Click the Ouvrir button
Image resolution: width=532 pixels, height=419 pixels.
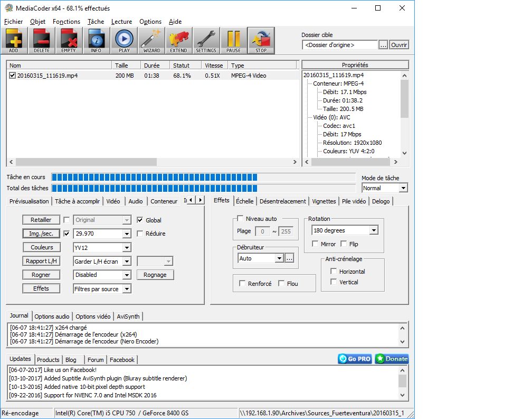point(398,45)
